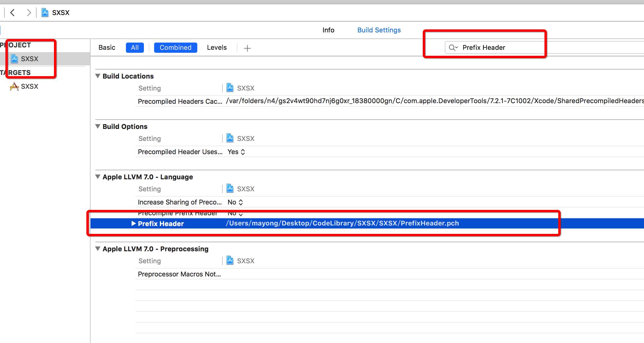Change Precompile Prefix Header value No

tap(235, 213)
